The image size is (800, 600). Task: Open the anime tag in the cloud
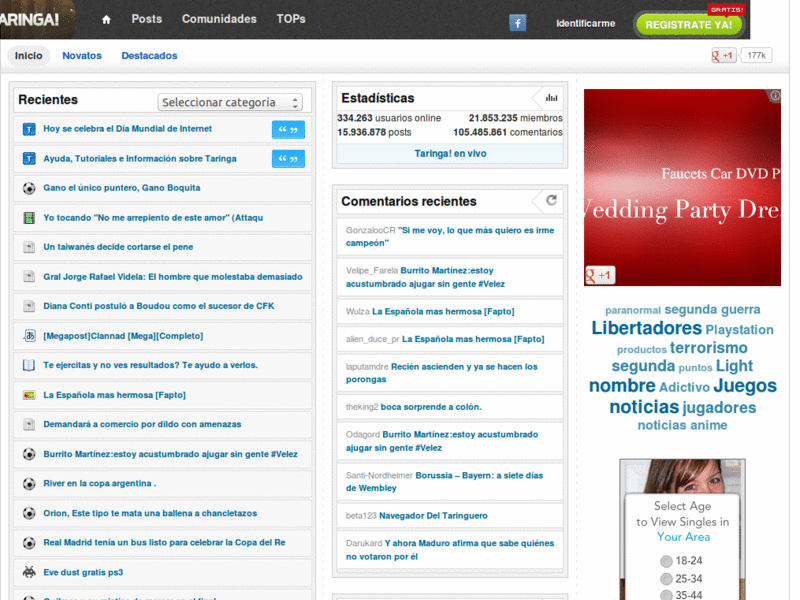click(x=707, y=426)
